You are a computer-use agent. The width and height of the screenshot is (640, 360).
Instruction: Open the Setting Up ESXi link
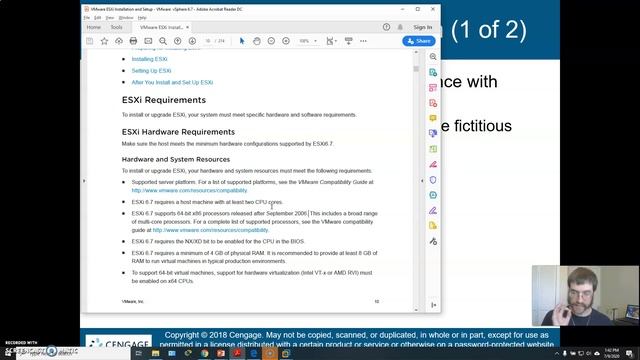click(151, 71)
